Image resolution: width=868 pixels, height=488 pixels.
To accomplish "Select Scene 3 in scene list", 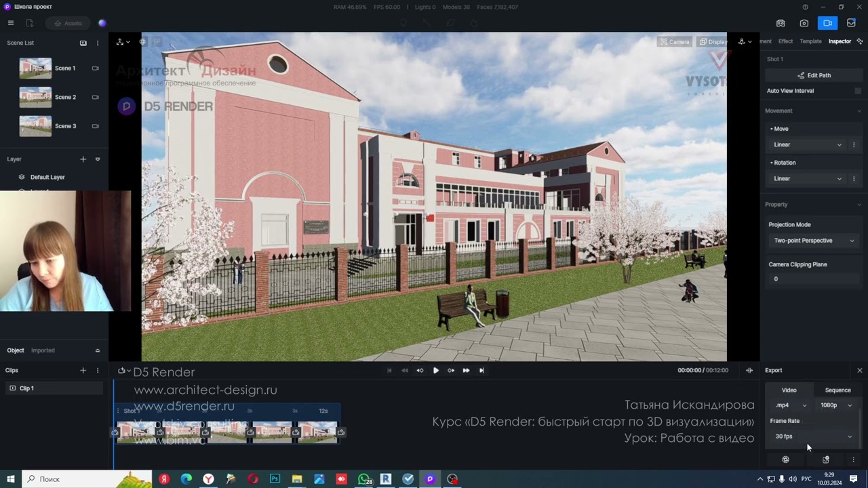I will coord(54,126).
